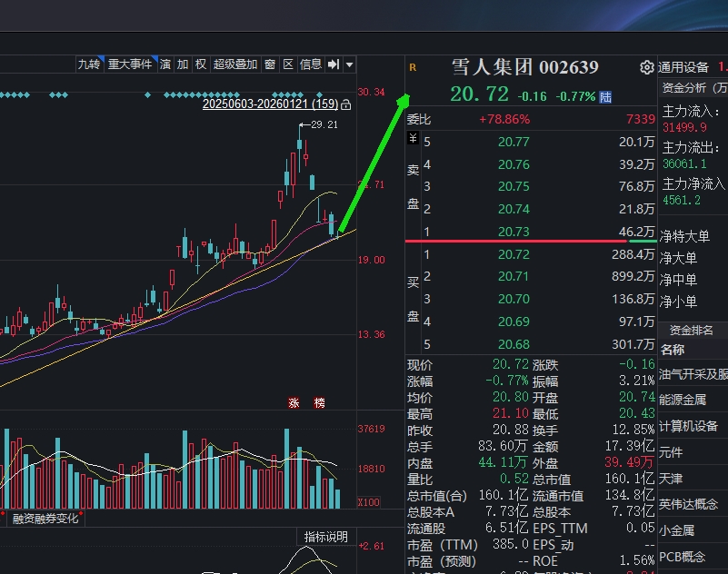Click the 净中单 label
Viewport: 728px width, 574px height.
click(x=678, y=281)
